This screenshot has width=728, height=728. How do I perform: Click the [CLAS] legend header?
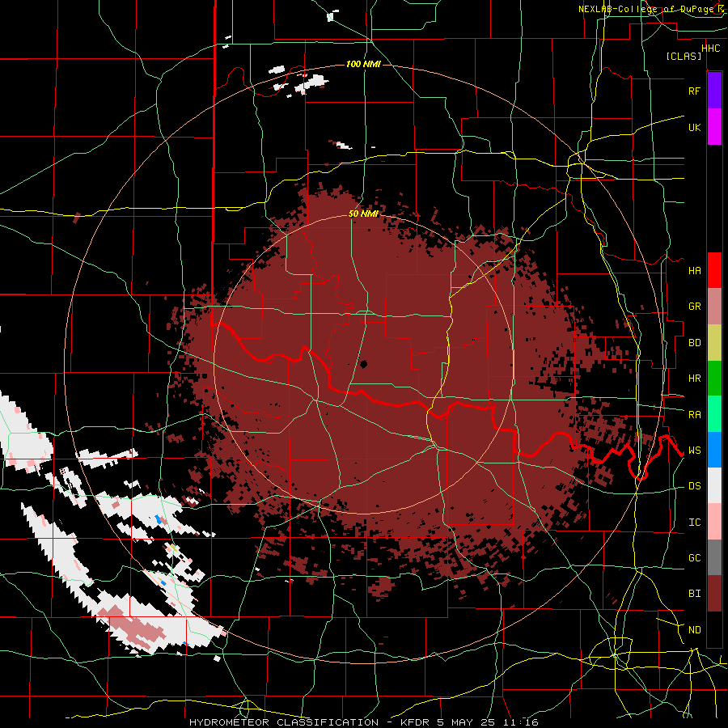[684, 57]
